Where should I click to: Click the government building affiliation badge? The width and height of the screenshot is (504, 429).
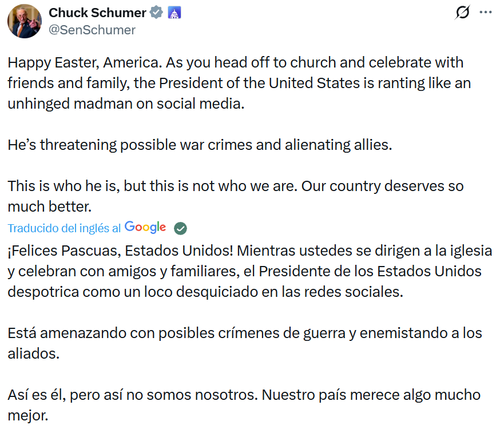[173, 13]
